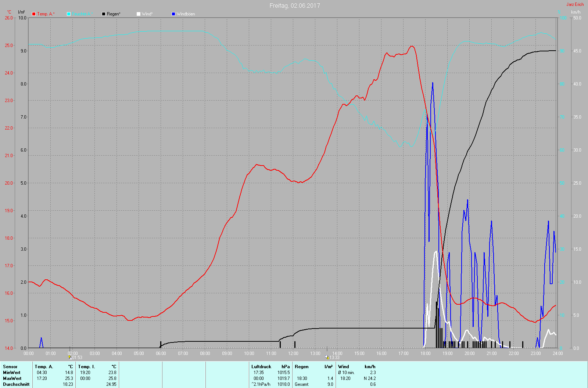This screenshot has height=388, width=588.
Task: Click the 12:00 time axis label
Action: tap(293, 353)
